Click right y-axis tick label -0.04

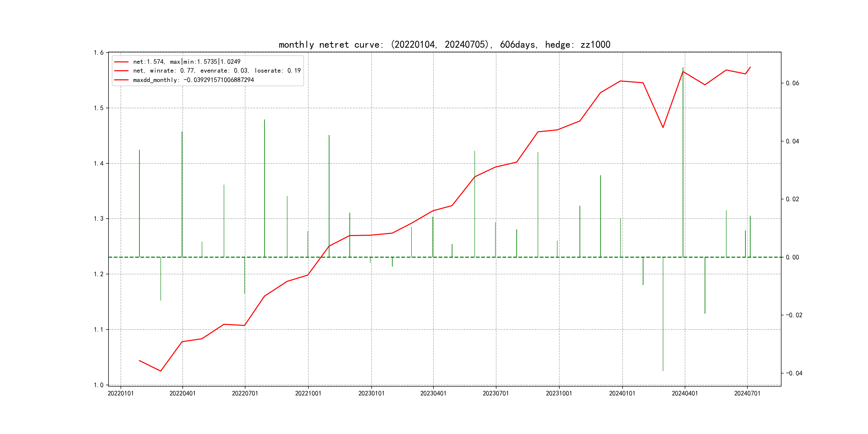coord(794,373)
